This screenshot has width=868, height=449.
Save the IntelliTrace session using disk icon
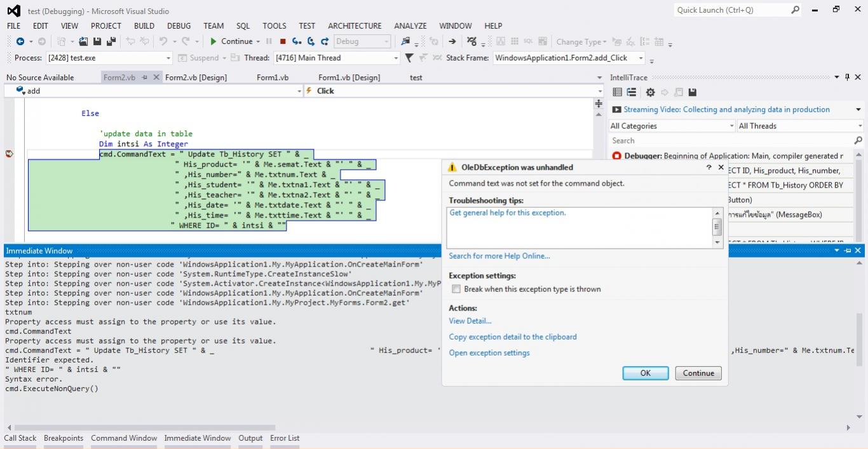tap(693, 92)
